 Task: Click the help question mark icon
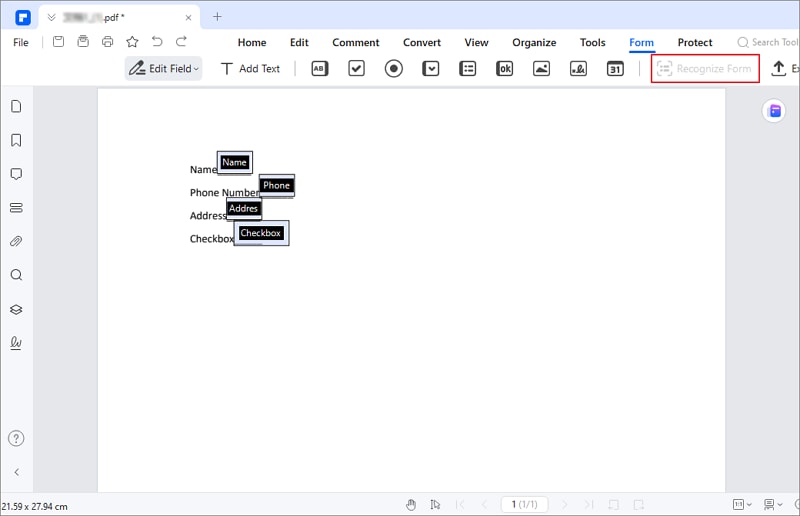tap(16, 438)
